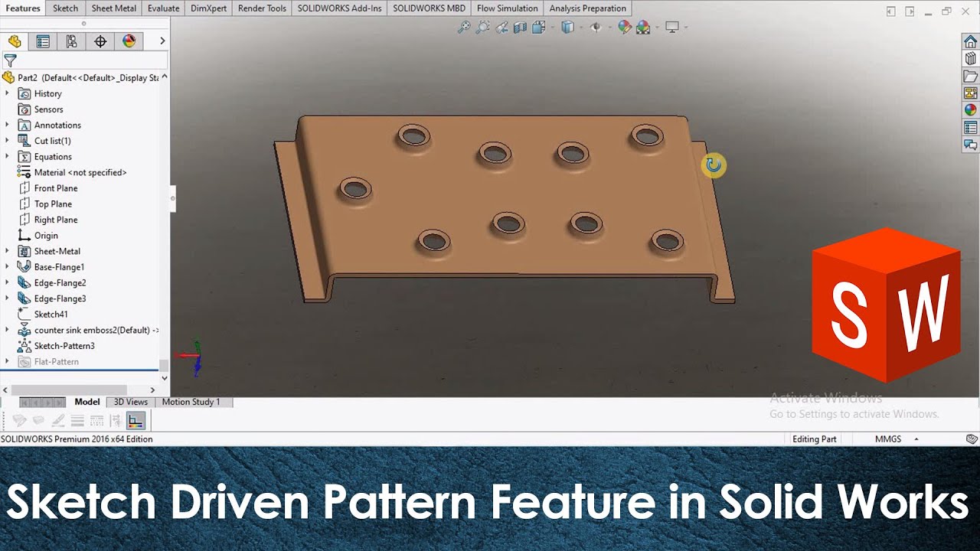Image resolution: width=980 pixels, height=551 pixels.
Task: Open the View Palette in task pane
Action: 970,93
